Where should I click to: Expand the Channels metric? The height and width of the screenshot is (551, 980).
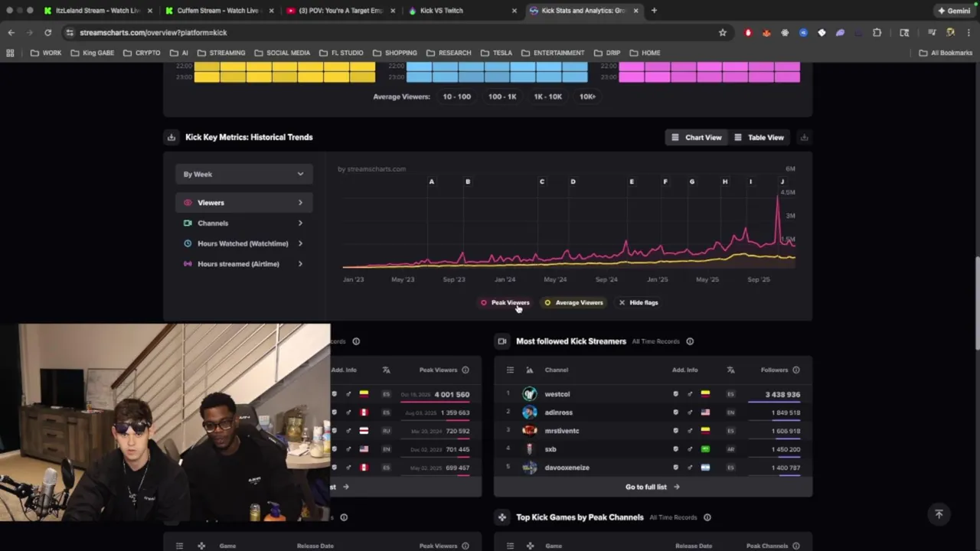(x=243, y=223)
